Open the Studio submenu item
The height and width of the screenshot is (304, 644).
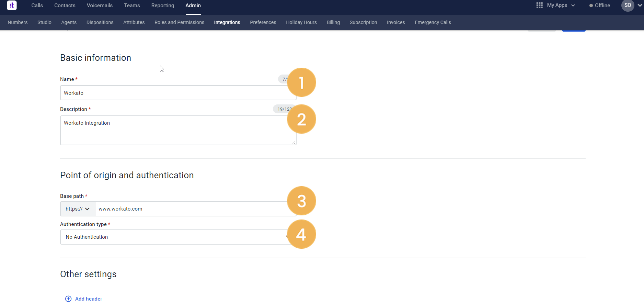coord(44,22)
